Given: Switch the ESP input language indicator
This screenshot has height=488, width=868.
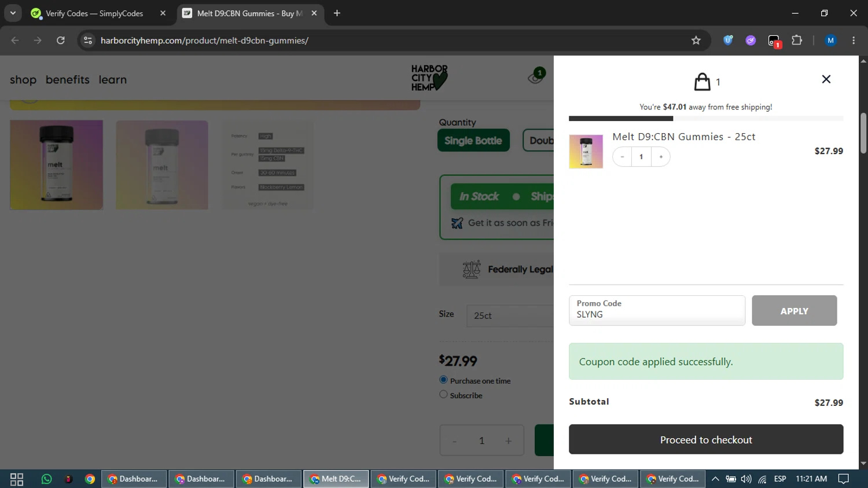Looking at the screenshot, I should click(780, 479).
